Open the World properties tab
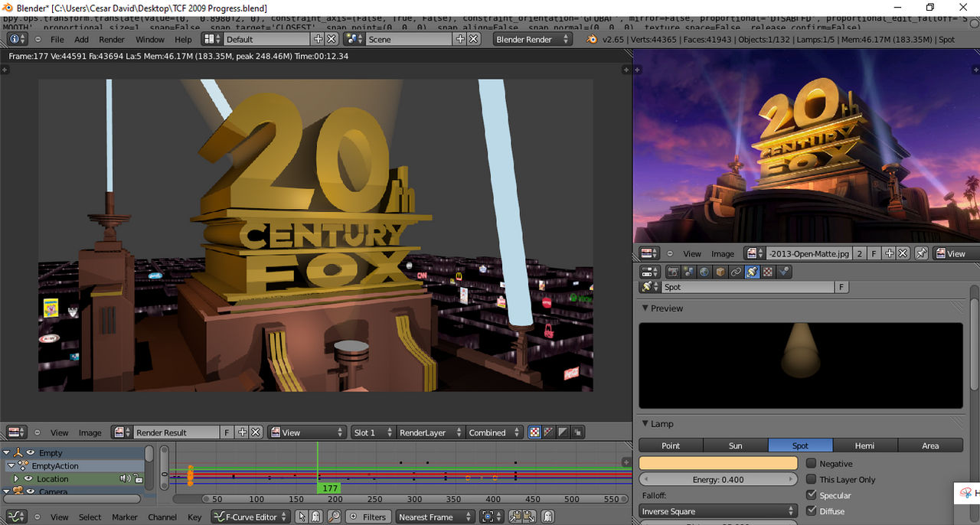This screenshot has width=980, height=525. click(704, 272)
